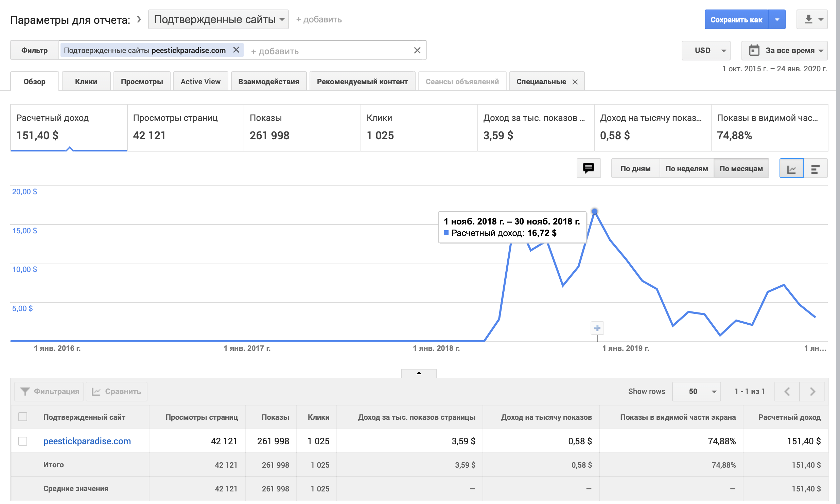
Task: Close the Специальные tab
Action: 575,82
